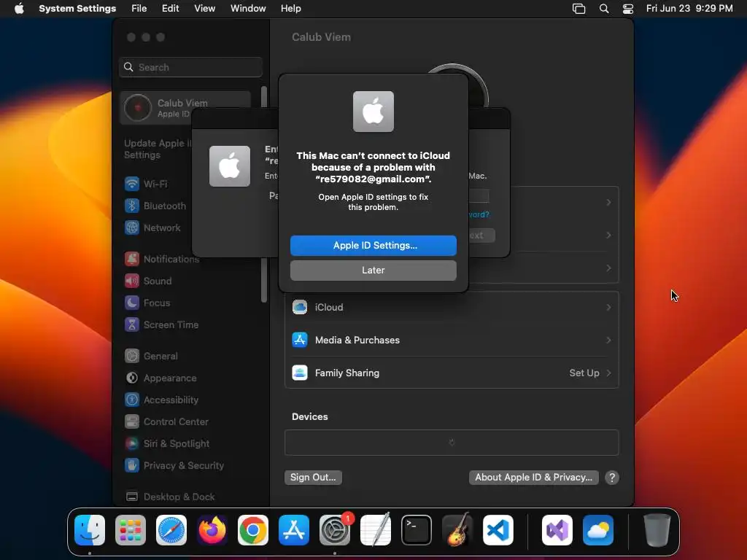
Task: Open Terminal from the Dock
Action: [417, 530]
